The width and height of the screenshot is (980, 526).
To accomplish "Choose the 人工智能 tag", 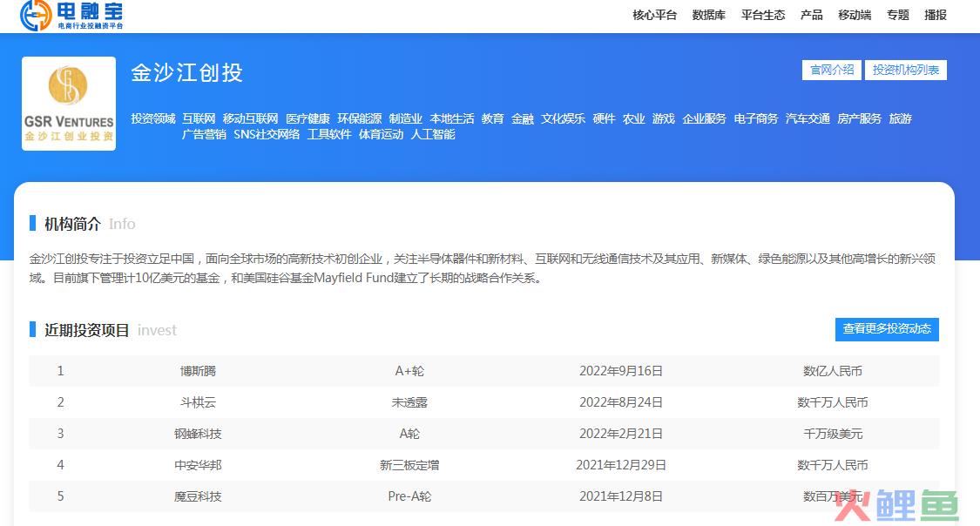I will pyautogui.click(x=432, y=134).
